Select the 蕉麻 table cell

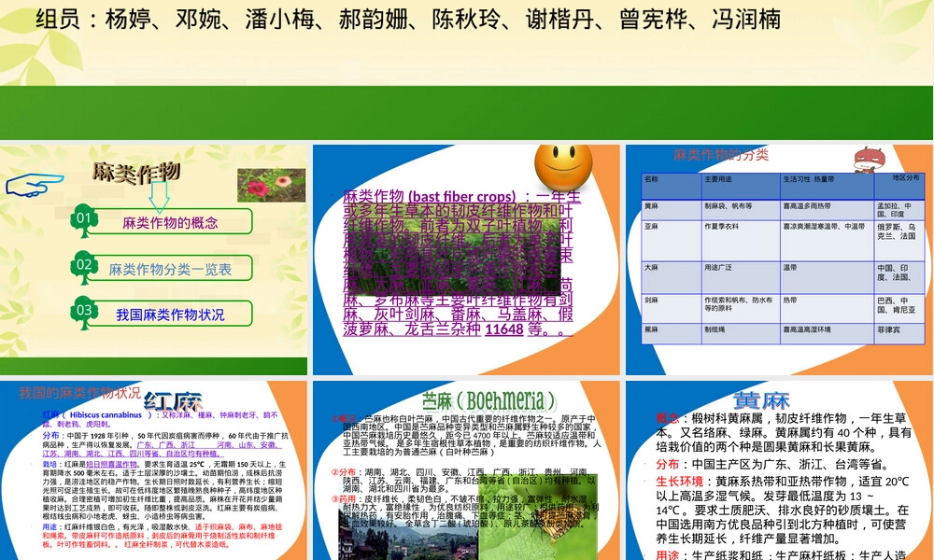point(672,333)
